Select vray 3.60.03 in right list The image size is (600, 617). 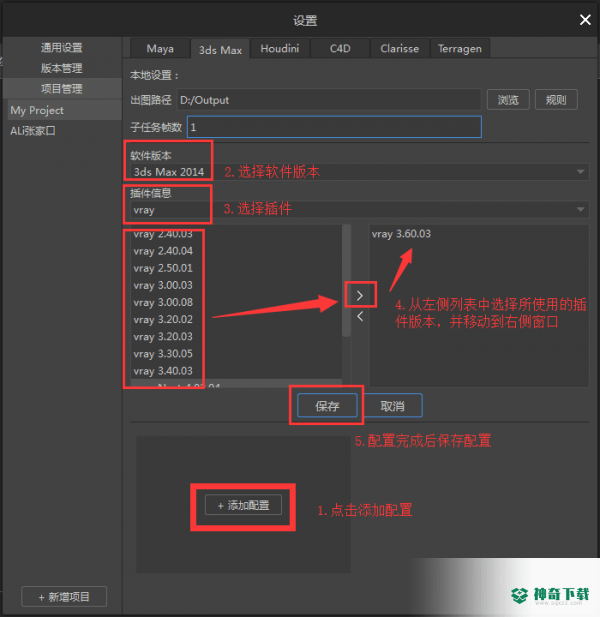click(x=479, y=234)
